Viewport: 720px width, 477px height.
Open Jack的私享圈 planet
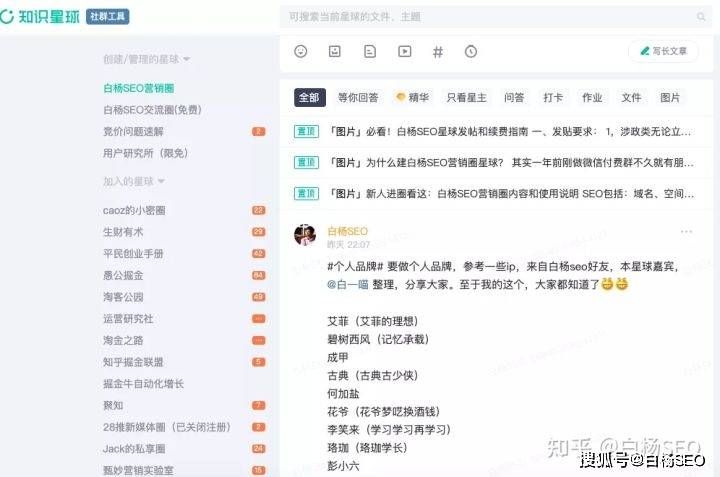(134, 449)
